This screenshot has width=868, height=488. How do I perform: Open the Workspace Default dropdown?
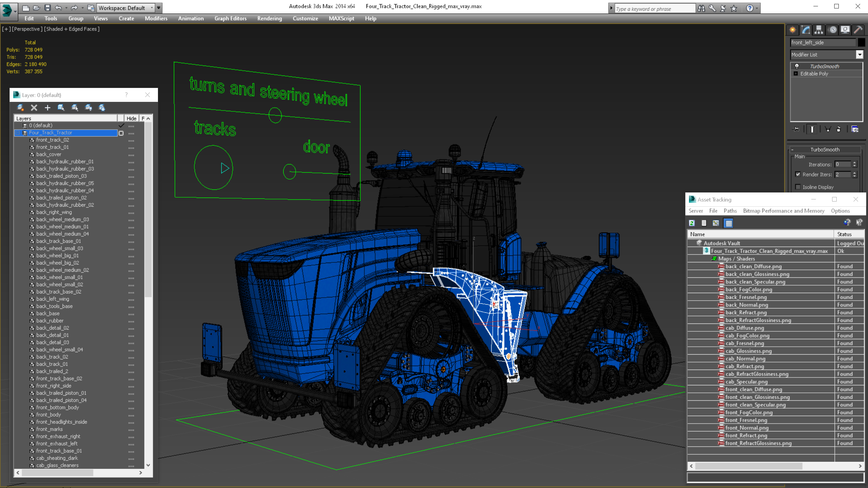pos(152,8)
